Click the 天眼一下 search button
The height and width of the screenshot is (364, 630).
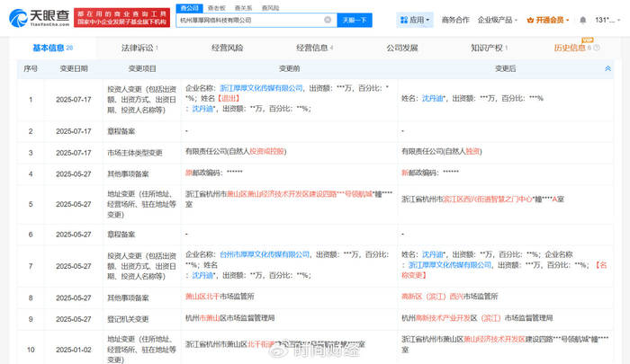click(355, 20)
